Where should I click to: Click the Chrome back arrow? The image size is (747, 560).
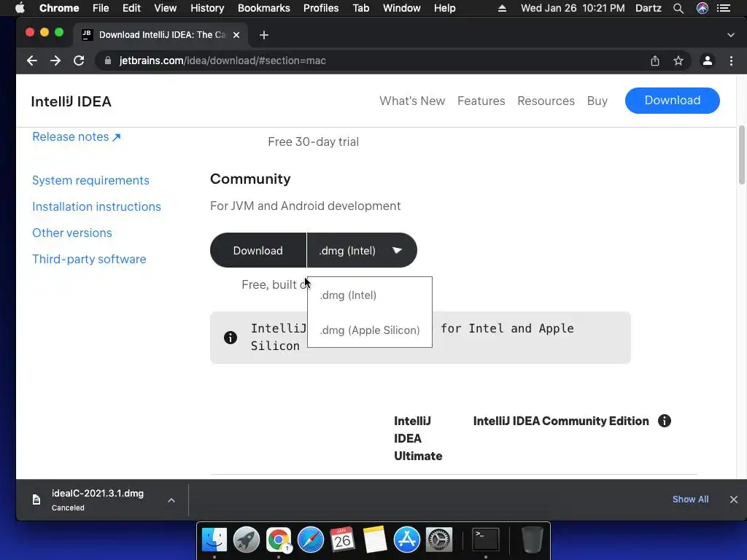(32, 61)
